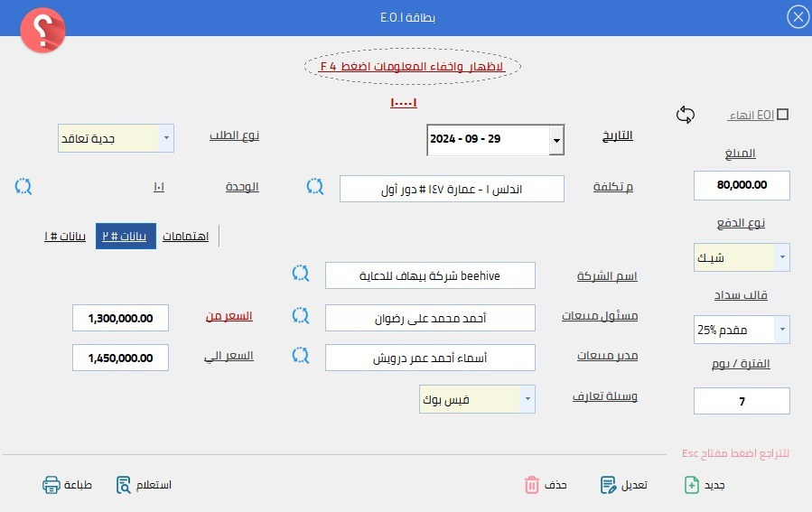Open the نوع الدفع payment type dropdown

click(x=782, y=257)
